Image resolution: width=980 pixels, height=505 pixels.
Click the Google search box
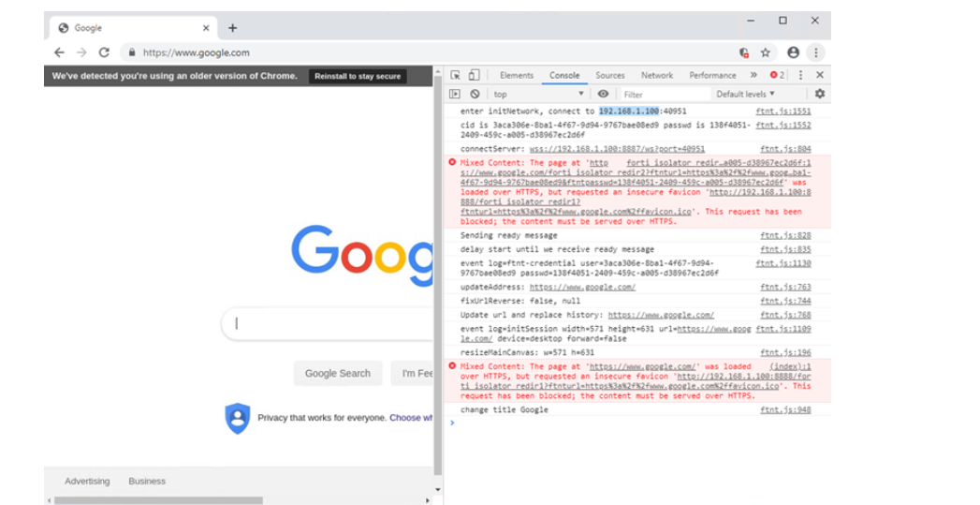[x=328, y=323]
